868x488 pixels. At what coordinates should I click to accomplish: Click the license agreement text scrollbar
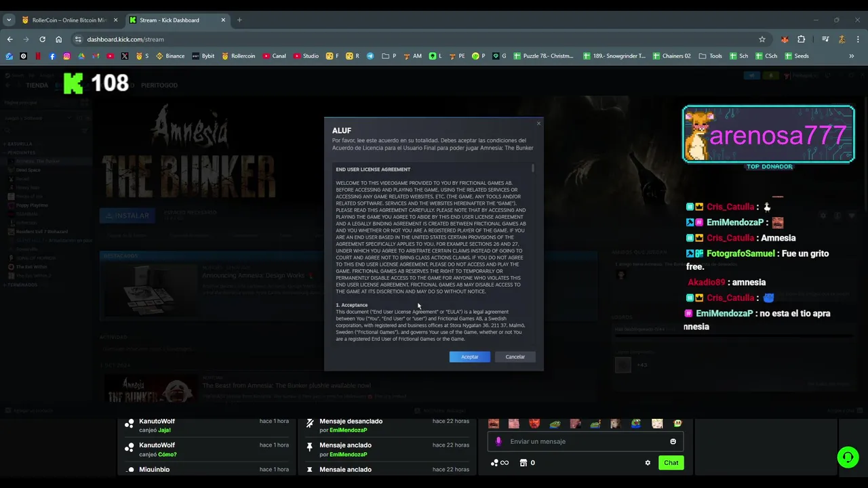coord(533,167)
